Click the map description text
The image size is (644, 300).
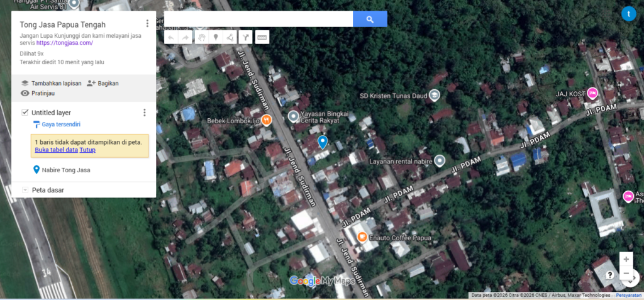click(82, 39)
